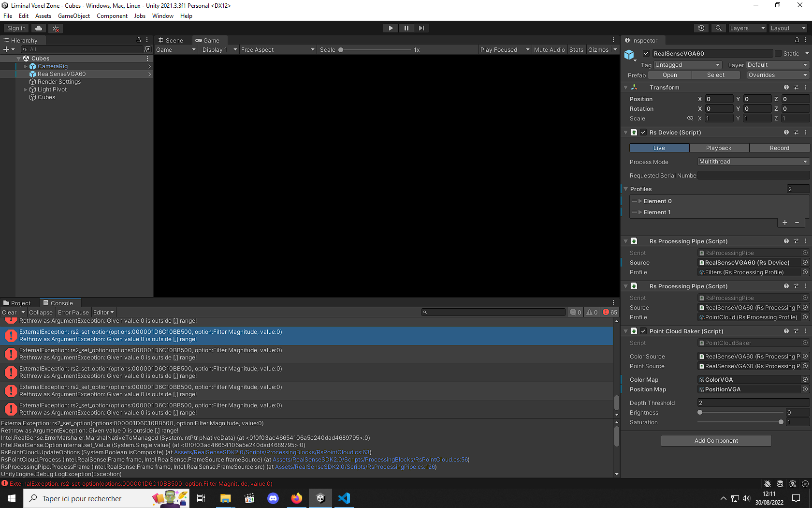
Task: Click the Saturation slider handle
Action: coord(781,422)
